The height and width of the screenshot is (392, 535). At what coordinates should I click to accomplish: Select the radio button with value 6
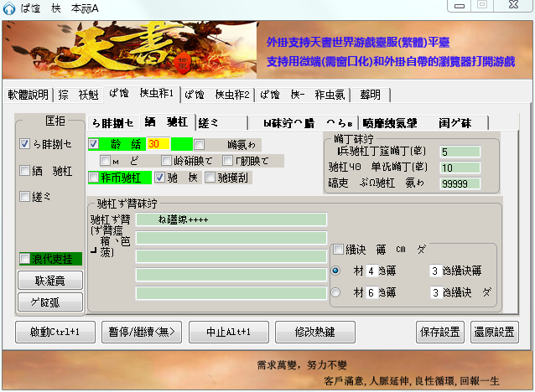(336, 292)
